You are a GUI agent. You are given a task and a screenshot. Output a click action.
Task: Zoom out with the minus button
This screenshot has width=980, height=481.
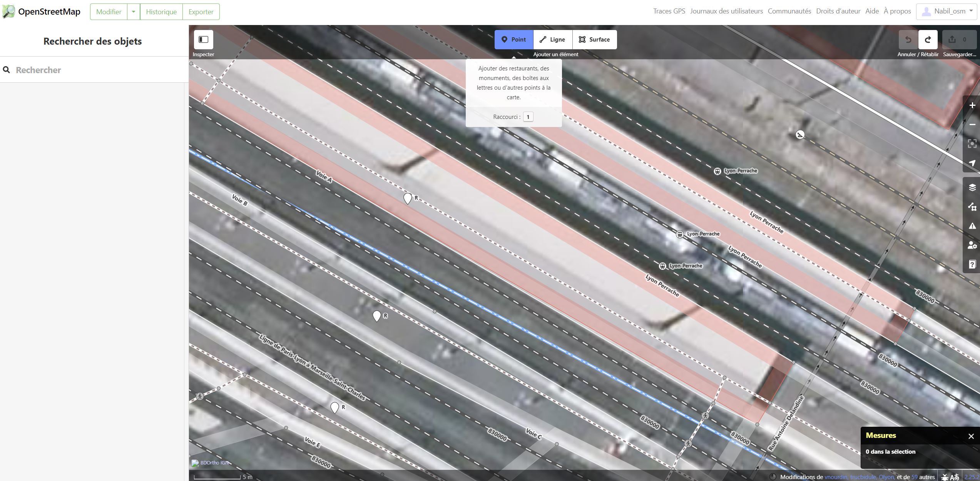972,125
